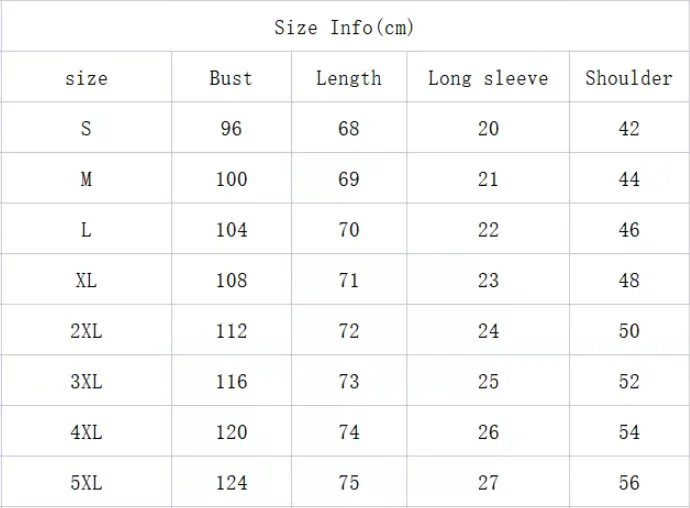Screen dimensions: 690x508
Task: Select the 'S' size row label
Action: coord(86,129)
